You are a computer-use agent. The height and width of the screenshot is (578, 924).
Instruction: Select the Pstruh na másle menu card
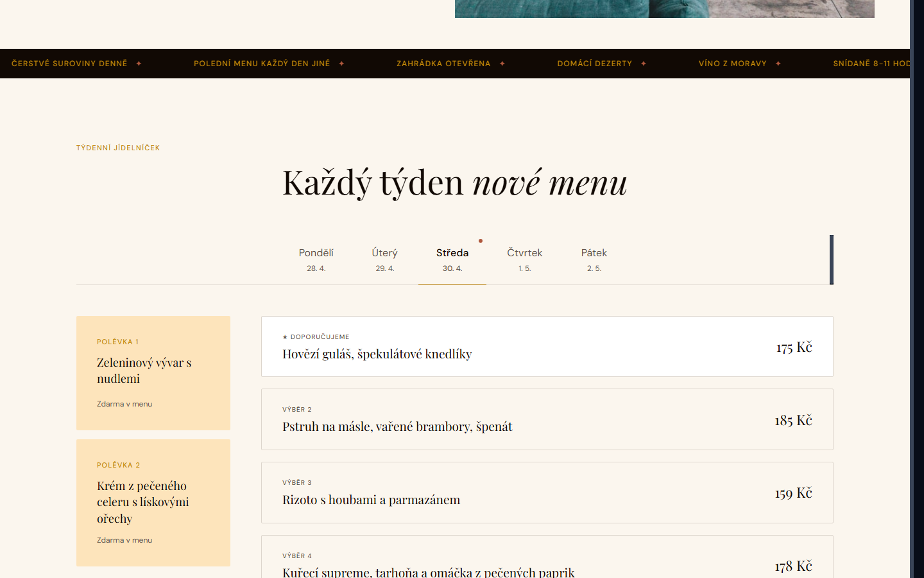coord(547,419)
